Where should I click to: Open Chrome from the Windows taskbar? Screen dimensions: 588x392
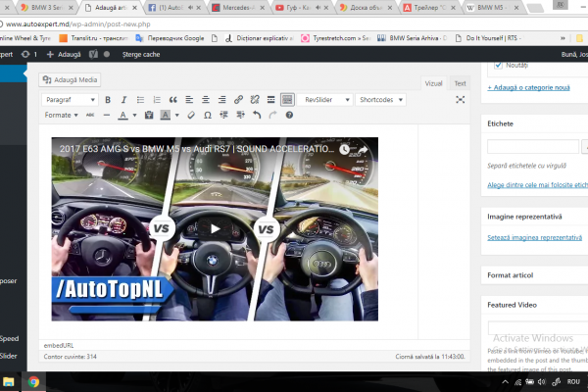coord(33,382)
